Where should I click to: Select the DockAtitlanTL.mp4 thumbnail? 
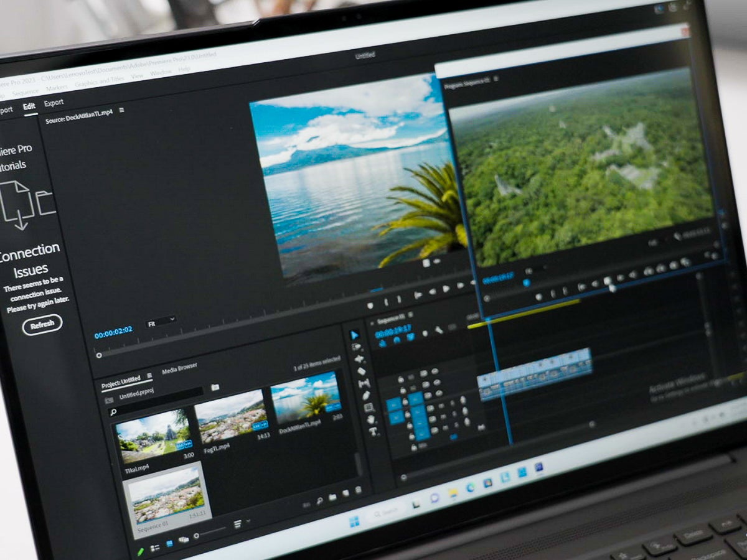[x=306, y=396]
